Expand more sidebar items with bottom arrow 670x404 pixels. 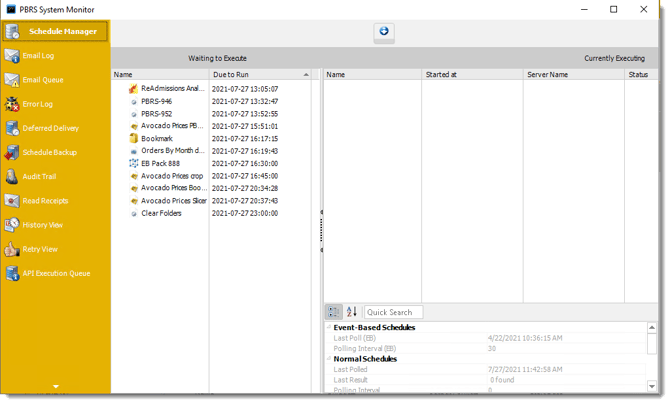point(56,386)
